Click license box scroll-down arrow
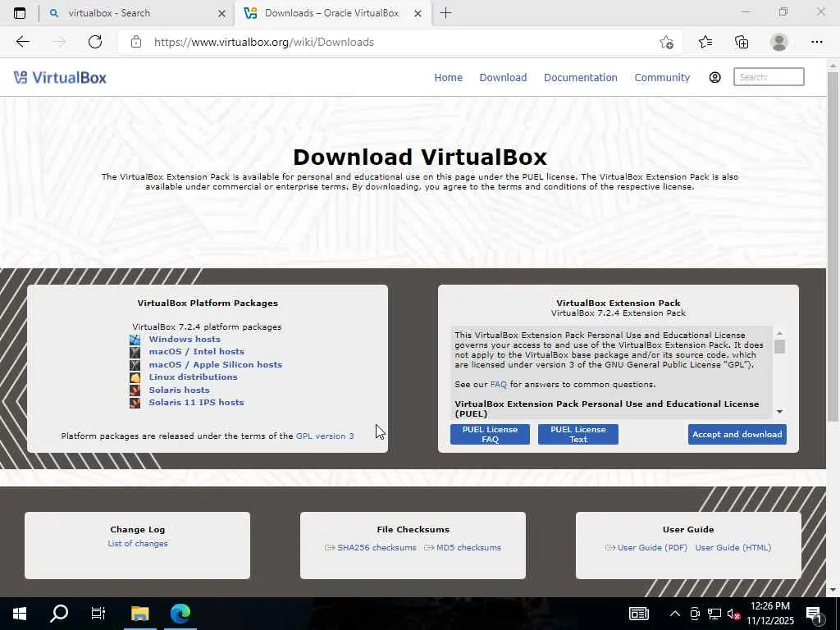840x630 pixels. pyautogui.click(x=779, y=412)
